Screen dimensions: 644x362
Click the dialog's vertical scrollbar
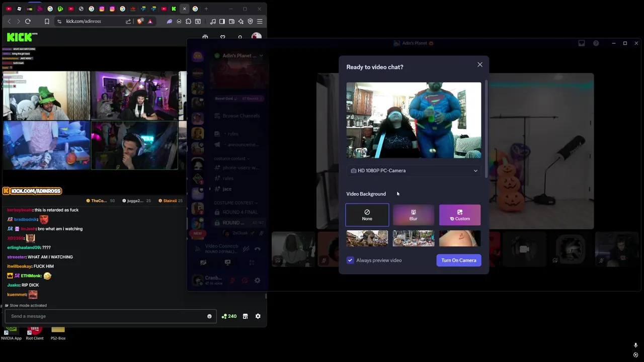486,128
